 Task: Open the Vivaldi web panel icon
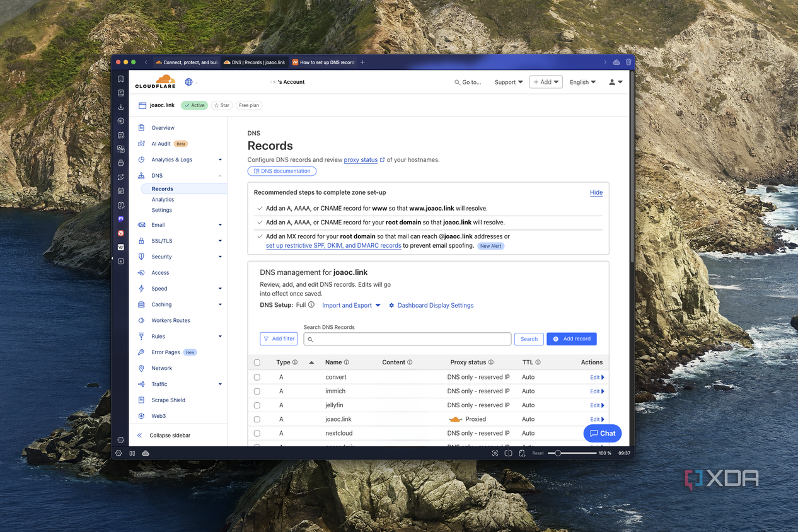121,233
